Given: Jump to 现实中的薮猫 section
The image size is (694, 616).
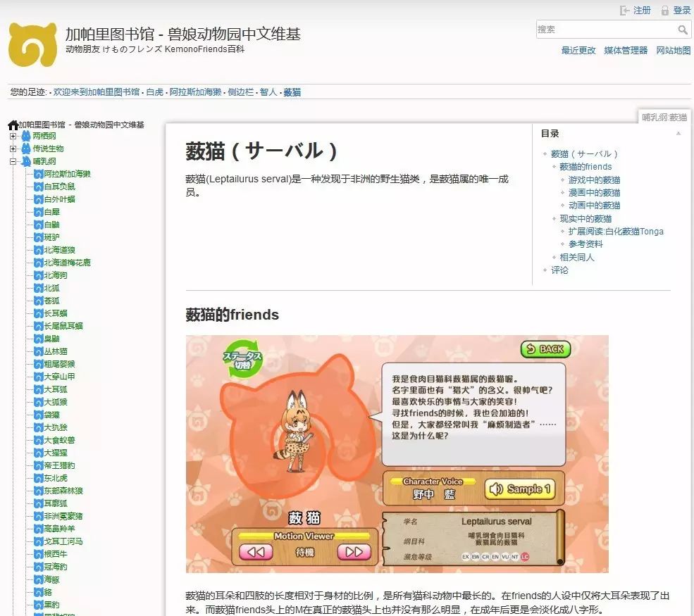Looking at the screenshot, I should 585,219.
